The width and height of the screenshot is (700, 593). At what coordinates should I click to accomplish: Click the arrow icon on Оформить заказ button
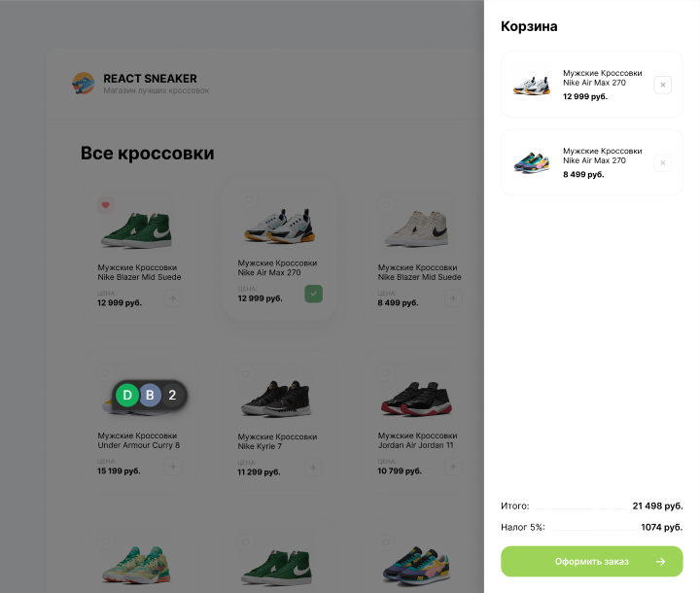(661, 562)
